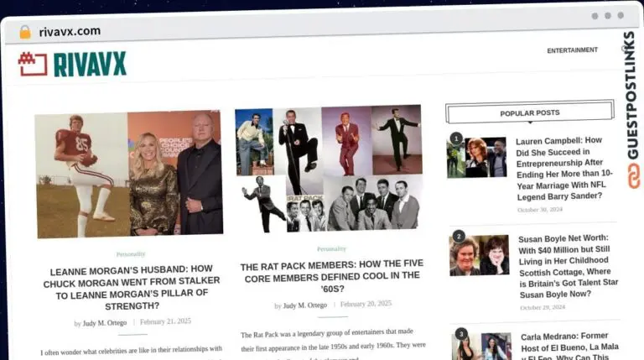This screenshot has width=644, height=360.
Task: Open the Entertainment menu item
Action: point(572,50)
